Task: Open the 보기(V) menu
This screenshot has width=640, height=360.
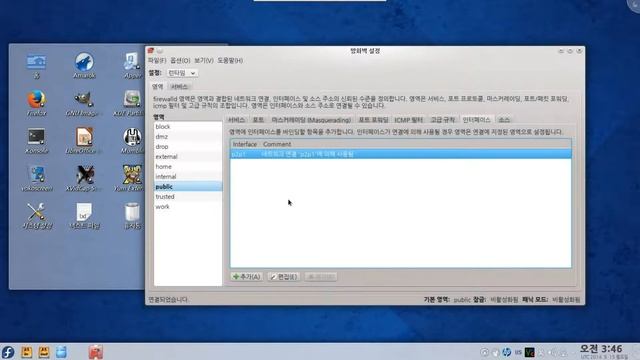Action: coord(204,60)
